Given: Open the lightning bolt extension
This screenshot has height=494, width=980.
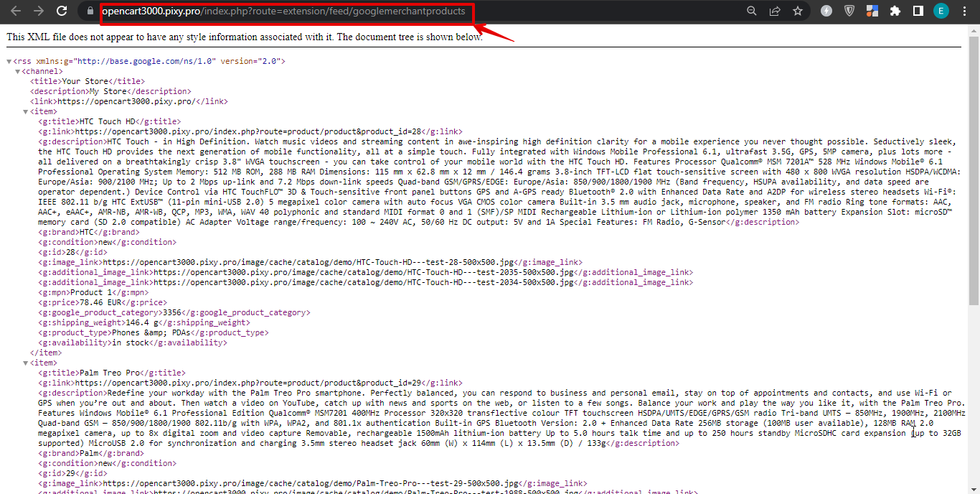Looking at the screenshot, I should click(x=826, y=11).
